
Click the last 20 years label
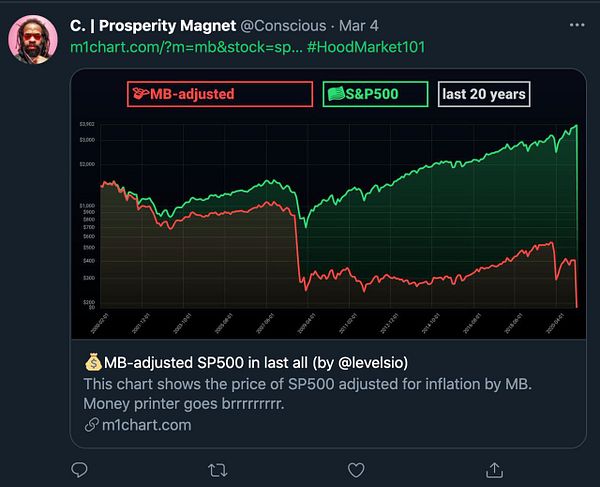point(485,94)
